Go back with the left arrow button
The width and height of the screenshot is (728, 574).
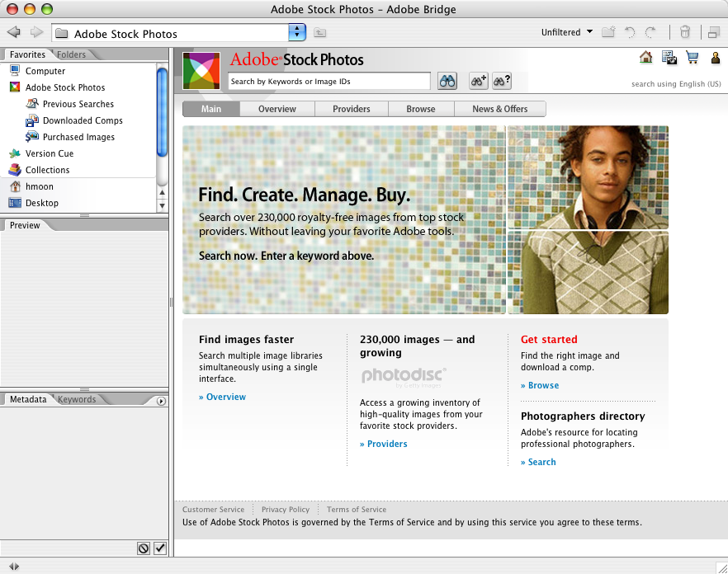[x=14, y=32]
